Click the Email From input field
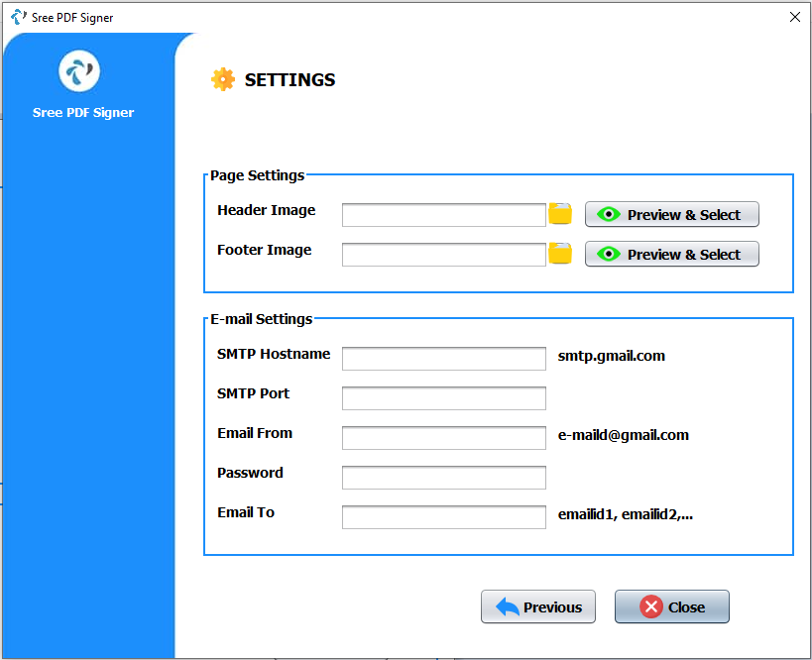 [x=444, y=438]
